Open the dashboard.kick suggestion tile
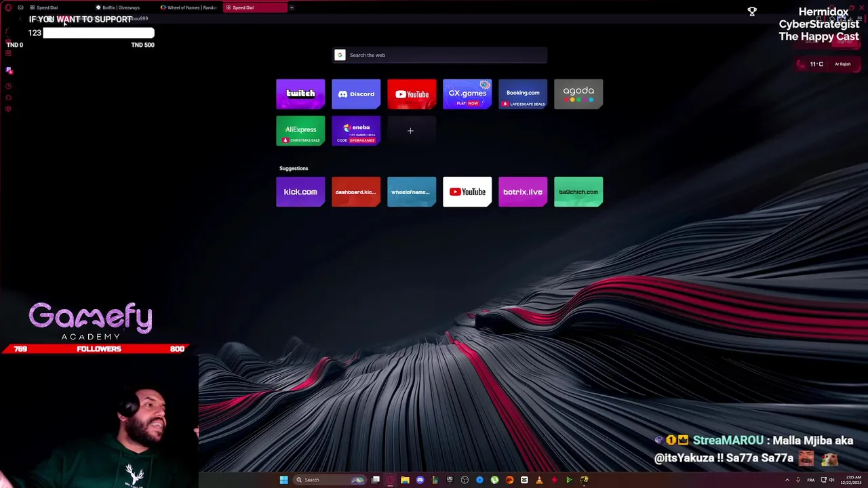 356,192
